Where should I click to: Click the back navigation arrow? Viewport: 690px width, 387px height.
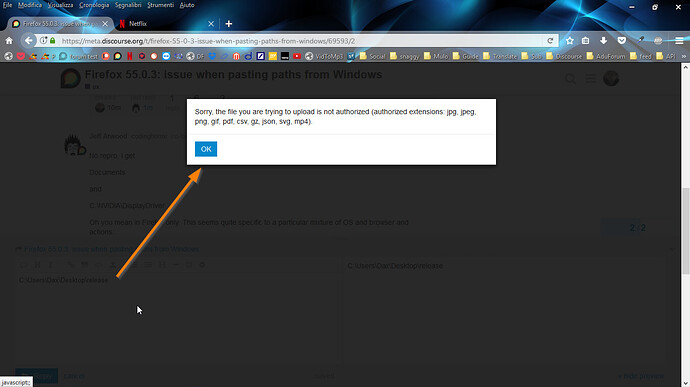click(29, 41)
